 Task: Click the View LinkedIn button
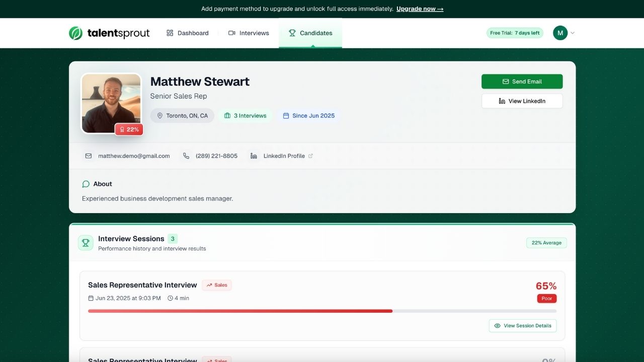click(522, 101)
